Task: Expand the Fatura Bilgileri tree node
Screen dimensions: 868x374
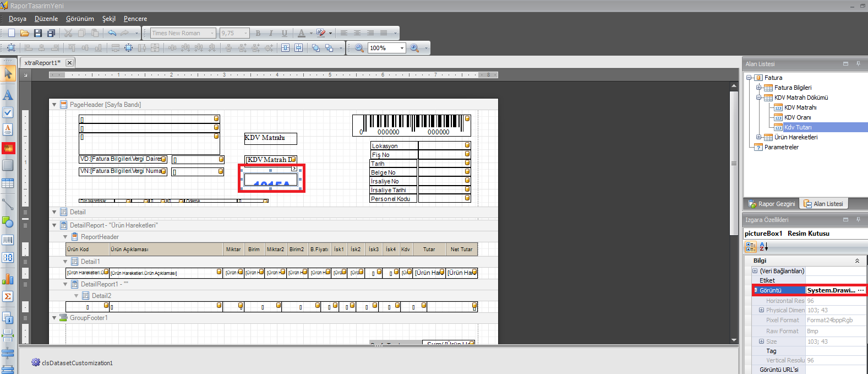Action: coord(758,88)
